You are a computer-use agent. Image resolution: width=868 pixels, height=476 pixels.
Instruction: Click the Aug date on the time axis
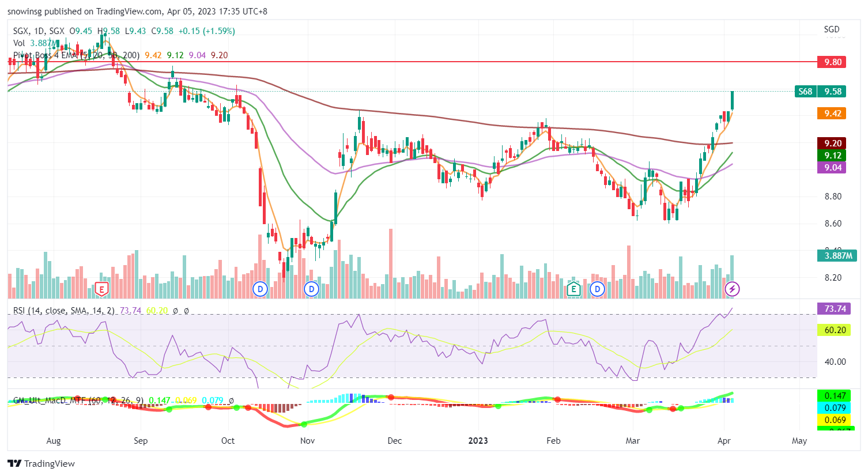click(53, 440)
